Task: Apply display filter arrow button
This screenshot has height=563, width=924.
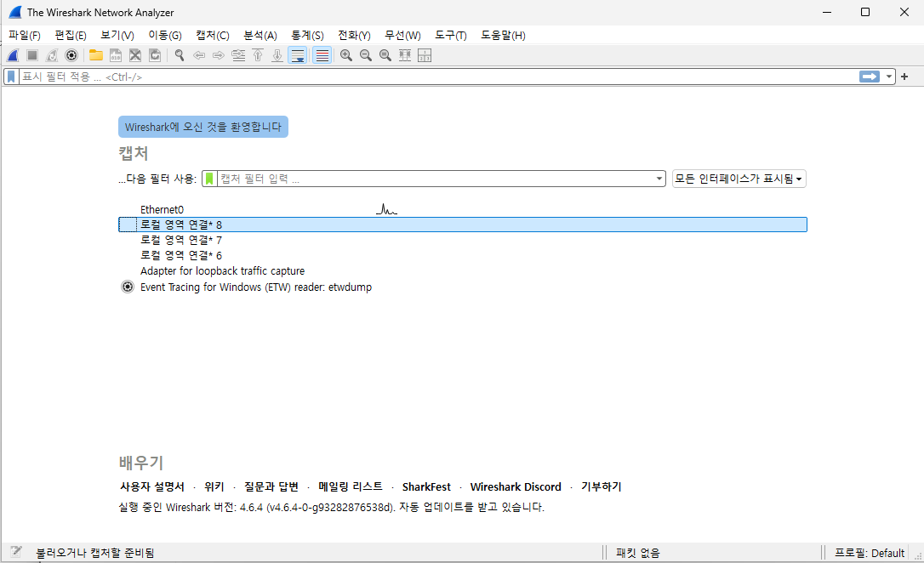Action: coord(870,77)
